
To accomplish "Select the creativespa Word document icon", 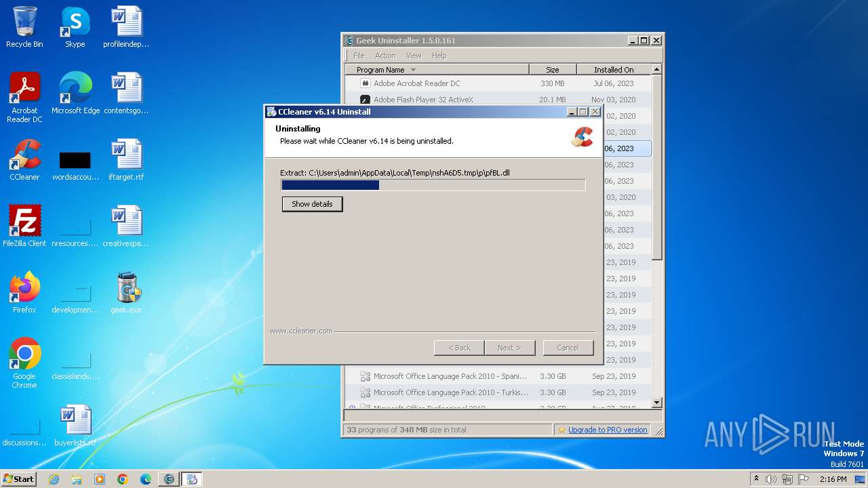I will click(x=126, y=226).
